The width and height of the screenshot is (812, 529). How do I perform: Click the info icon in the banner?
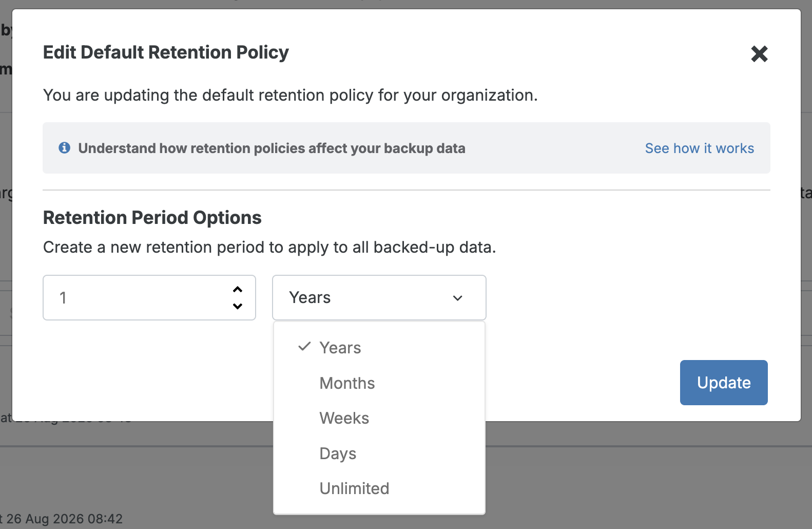point(65,148)
